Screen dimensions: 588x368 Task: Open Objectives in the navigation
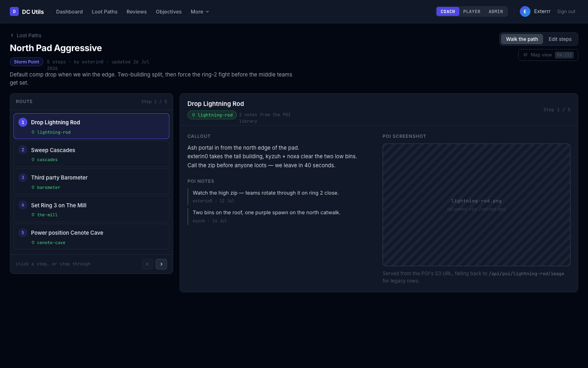169,11
